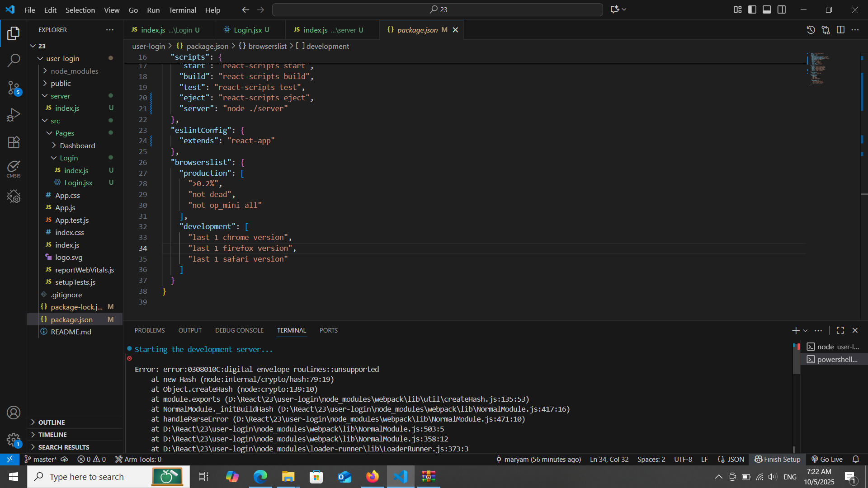The image size is (868, 488).
Task: Open Run and Debug view
Action: click(x=14, y=115)
